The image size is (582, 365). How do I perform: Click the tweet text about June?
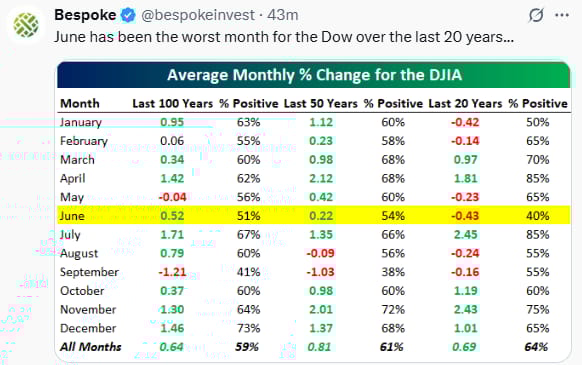[284, 37]
